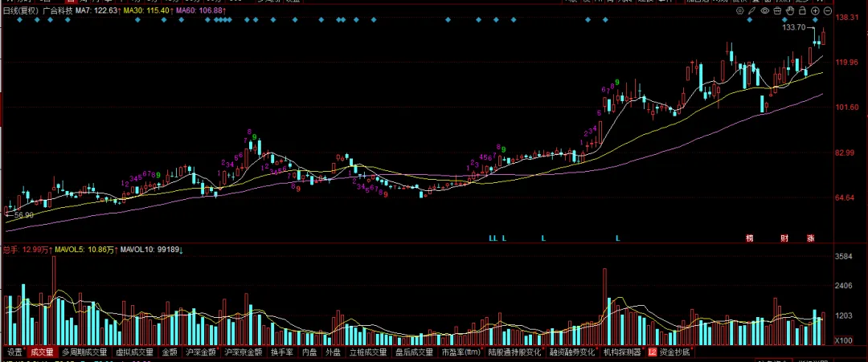Click the 133.70 high price label
The width and height of the screenshot is (868, 362).
(794, 27)
